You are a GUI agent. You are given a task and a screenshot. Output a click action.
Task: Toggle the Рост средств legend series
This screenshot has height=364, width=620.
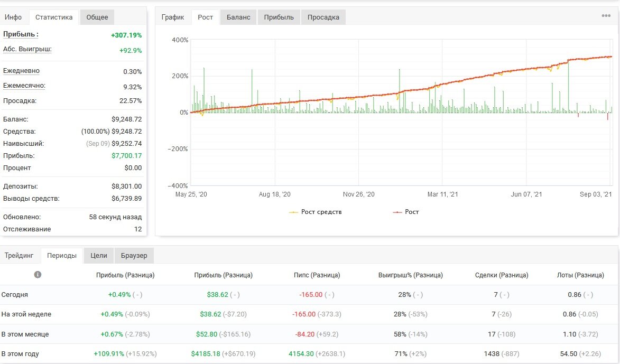pos(315,212)
